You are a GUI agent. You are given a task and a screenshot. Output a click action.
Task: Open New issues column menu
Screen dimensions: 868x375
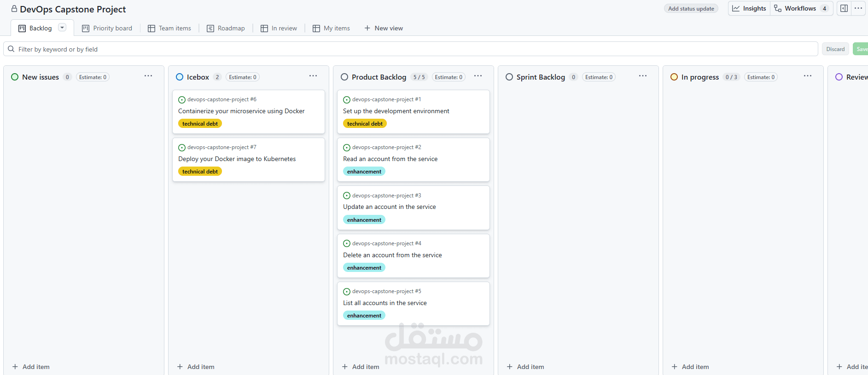point(148,76)
